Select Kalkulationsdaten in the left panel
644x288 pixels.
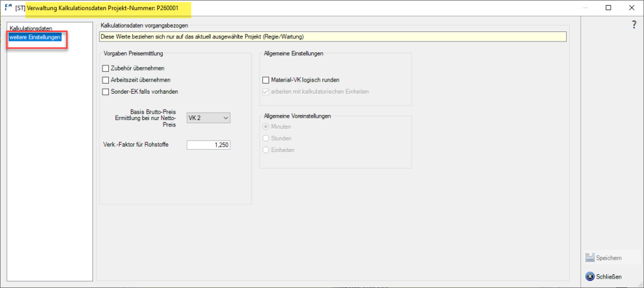point(31,29)
